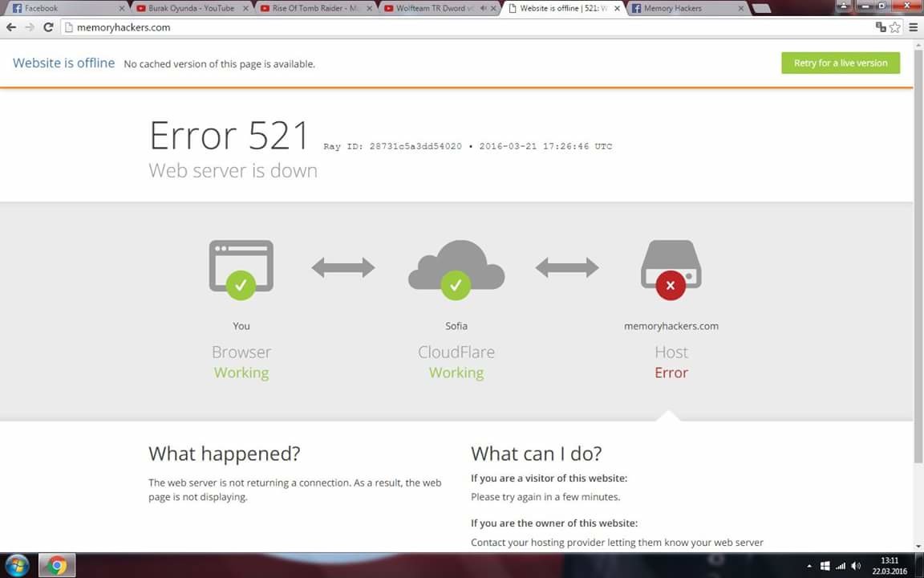Image resolution: width=924 pixels, height=578 pixels.
Task: Click 'If you are a visitor of this website' text
Action: 549,478
